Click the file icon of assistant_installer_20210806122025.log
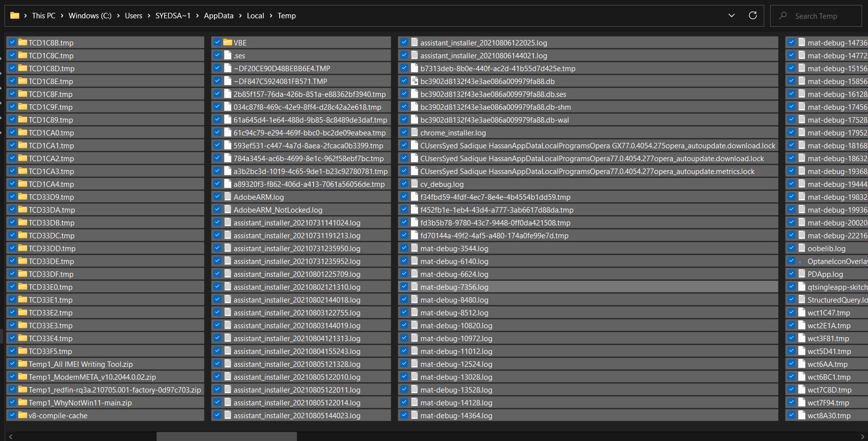The width and height of the screenshot is (868, 441). click(414, 43)
